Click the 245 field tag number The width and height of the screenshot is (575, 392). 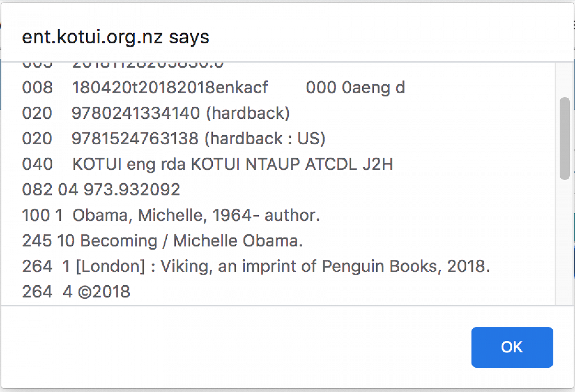(37, 241)
